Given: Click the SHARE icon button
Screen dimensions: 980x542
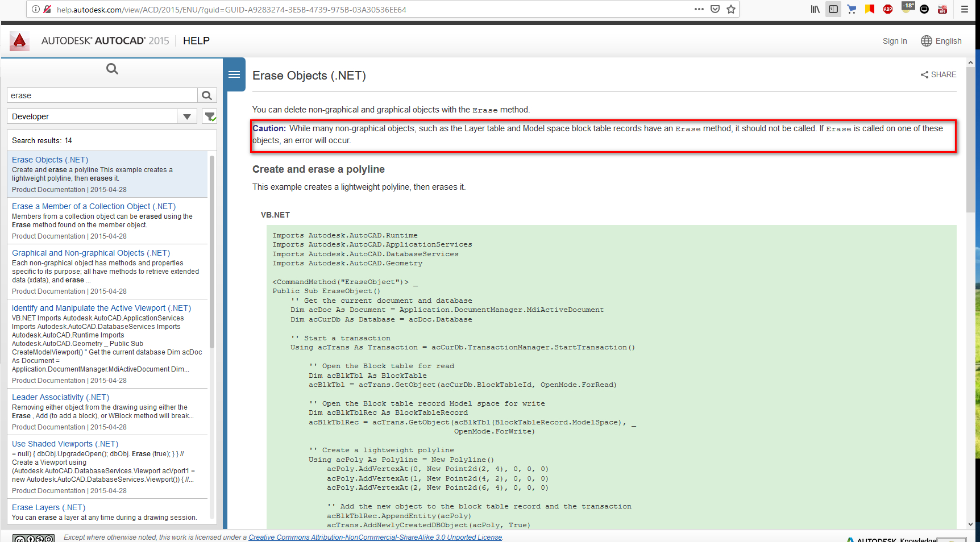Looking at the screenshot, I should [939, 74].
